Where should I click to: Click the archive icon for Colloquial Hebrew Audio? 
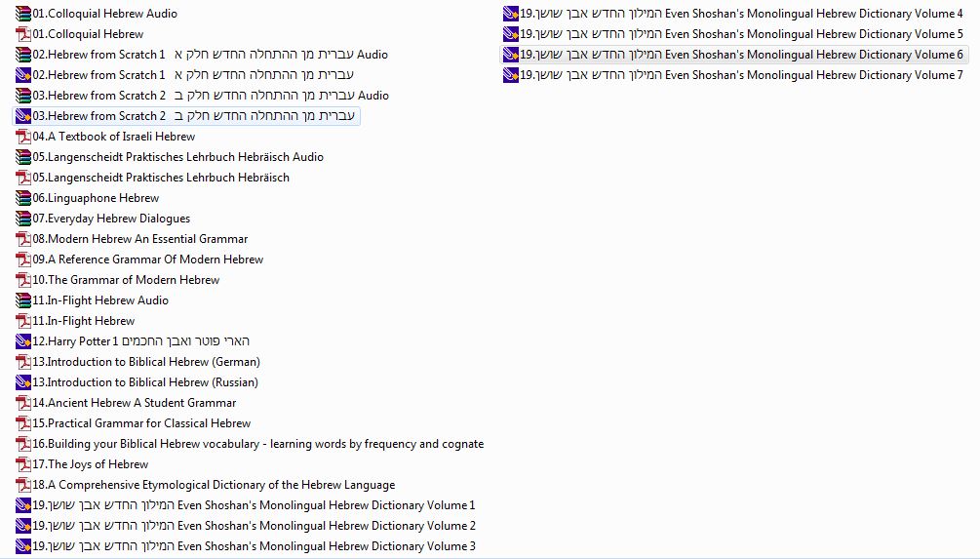(x=23, y=14)
